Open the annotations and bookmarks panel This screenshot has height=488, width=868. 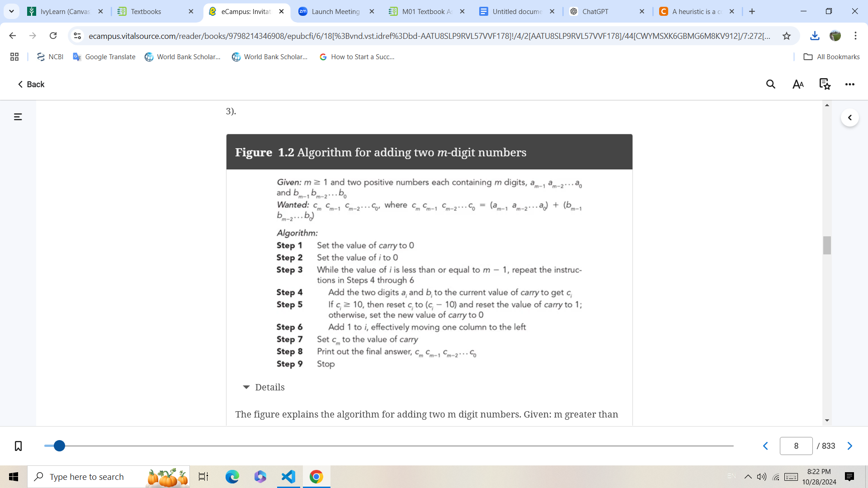click(x=825, y=84)
